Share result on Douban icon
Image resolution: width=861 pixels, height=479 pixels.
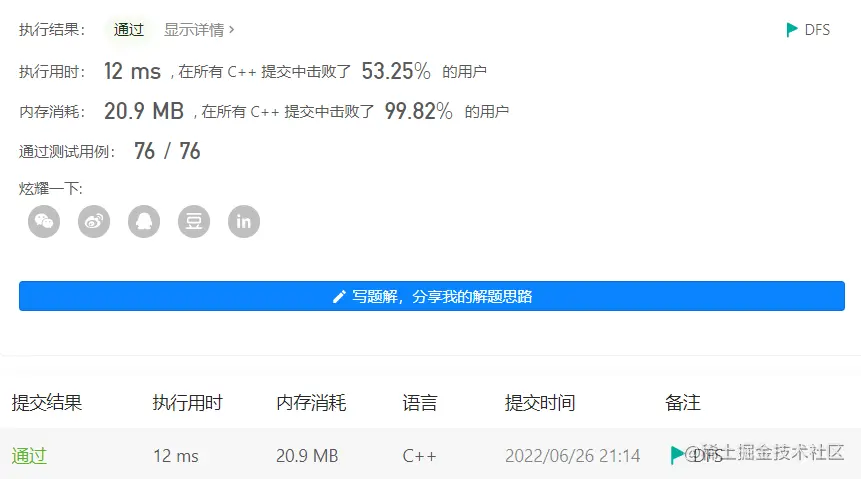194,221
